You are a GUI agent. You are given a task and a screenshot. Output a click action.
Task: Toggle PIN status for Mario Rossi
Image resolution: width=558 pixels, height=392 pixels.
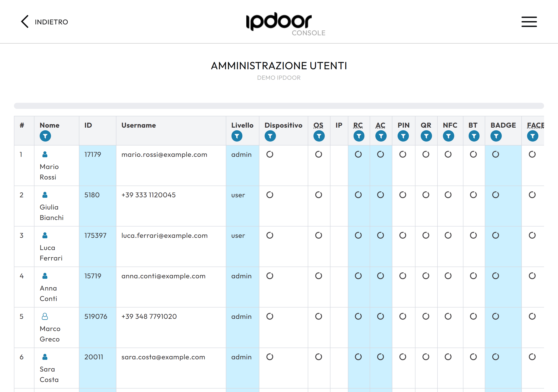(x=403, y=154)
